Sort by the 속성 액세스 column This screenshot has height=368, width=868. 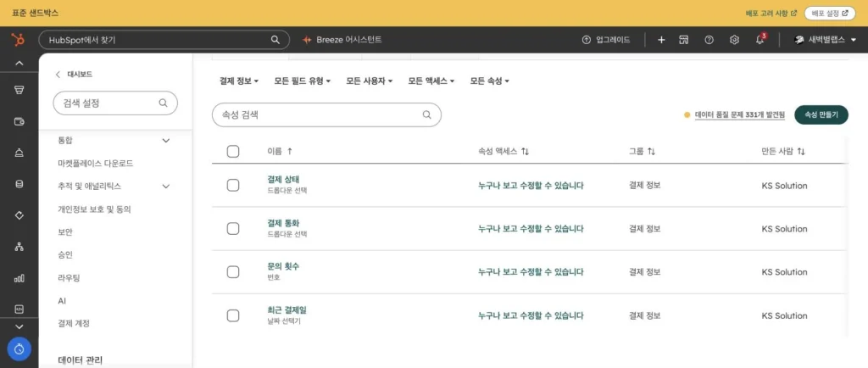(x=504, y=151)
